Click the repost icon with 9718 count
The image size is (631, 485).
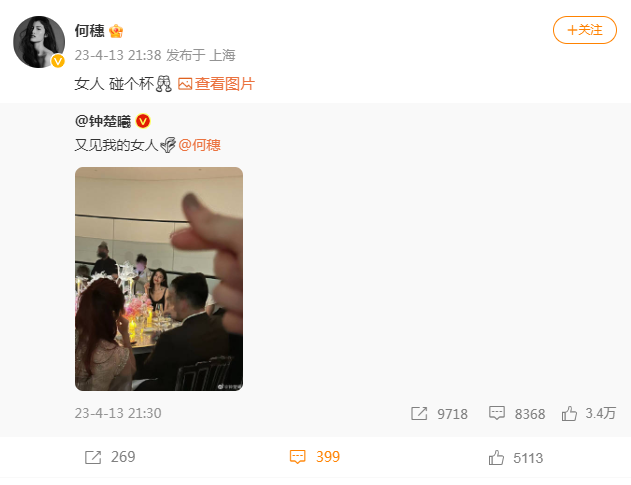click(x=419, y=413)
